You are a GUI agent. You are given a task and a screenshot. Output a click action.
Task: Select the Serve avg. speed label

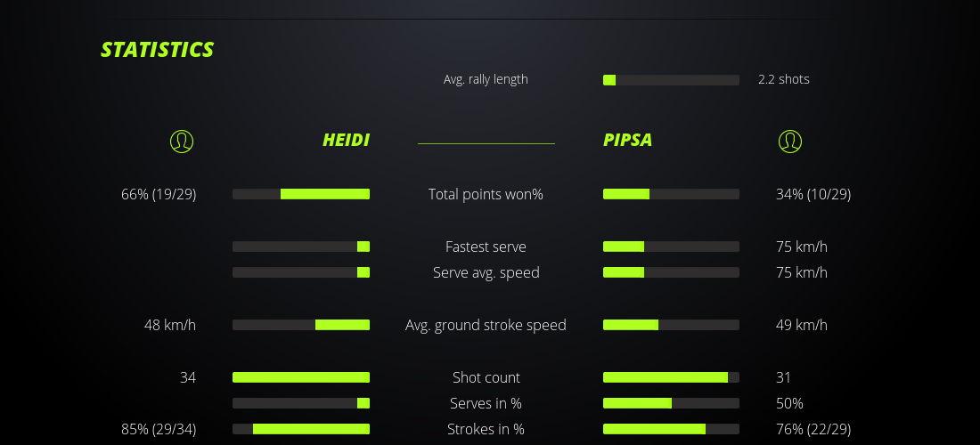pyautogui.click(x=486, y=272)
